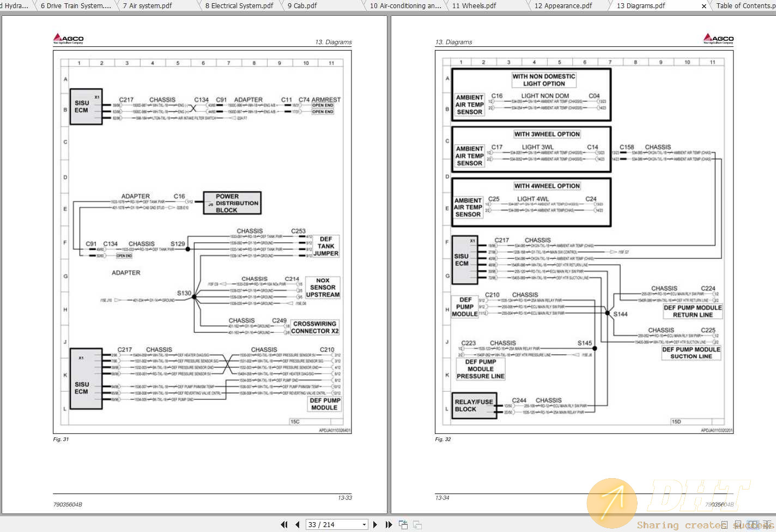Image resolution: width=776 pixels, height=532 pixels.
Task: Close the 13 Diagrams.pdf tab
Action: coord(704,6)
